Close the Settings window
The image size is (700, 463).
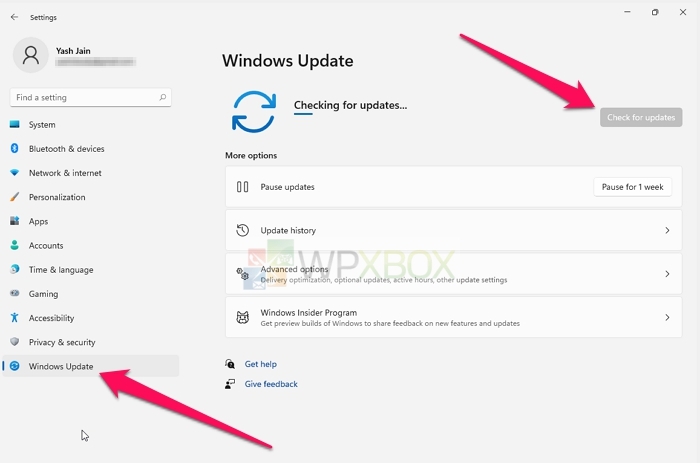pos(683,12)
